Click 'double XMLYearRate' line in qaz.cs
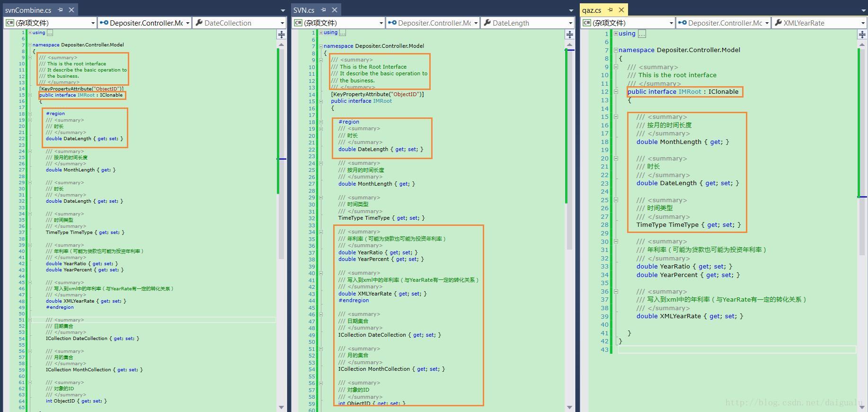Viewport: 868px width, 412px height. point(690,316)
